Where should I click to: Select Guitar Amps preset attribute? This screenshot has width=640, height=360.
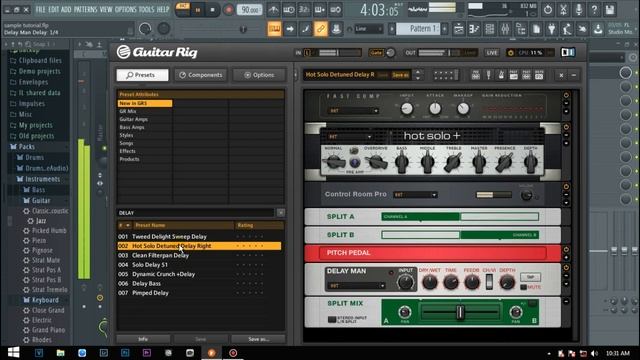tap(133, 119)
